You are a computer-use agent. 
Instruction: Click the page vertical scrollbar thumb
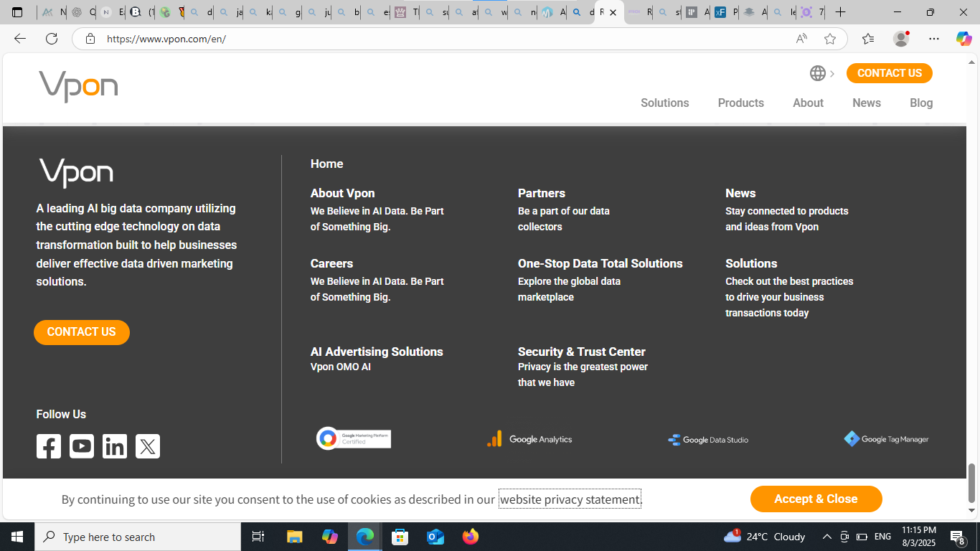tap(972, 483)
